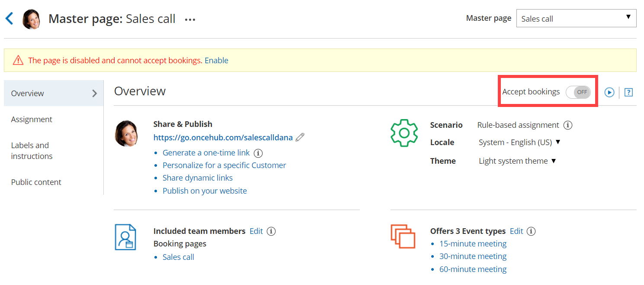Image resolution: width=644 pixels, height=285 pixels.
Task: Click info icon beside Offers 3 Event types
Action: coord(531,231)
